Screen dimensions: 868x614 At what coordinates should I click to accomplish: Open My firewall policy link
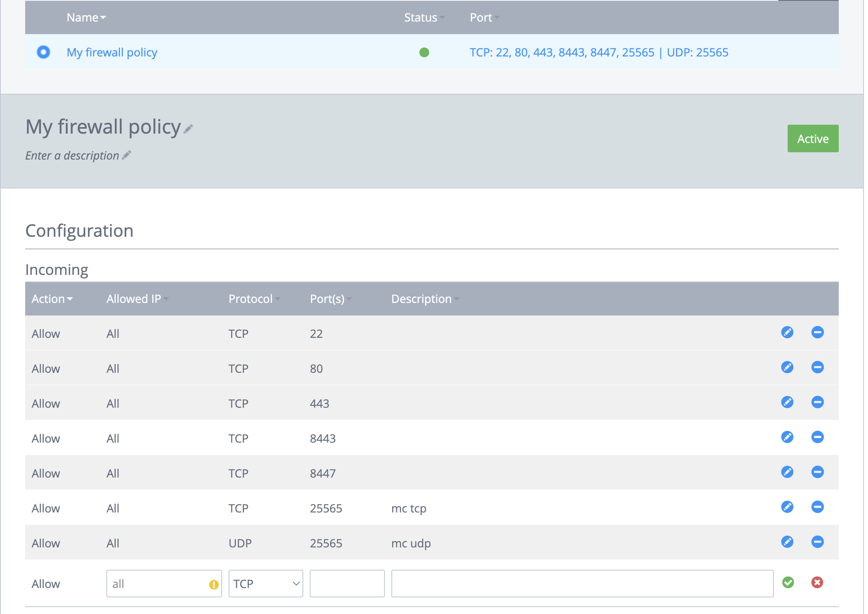(x=112, y=52)
